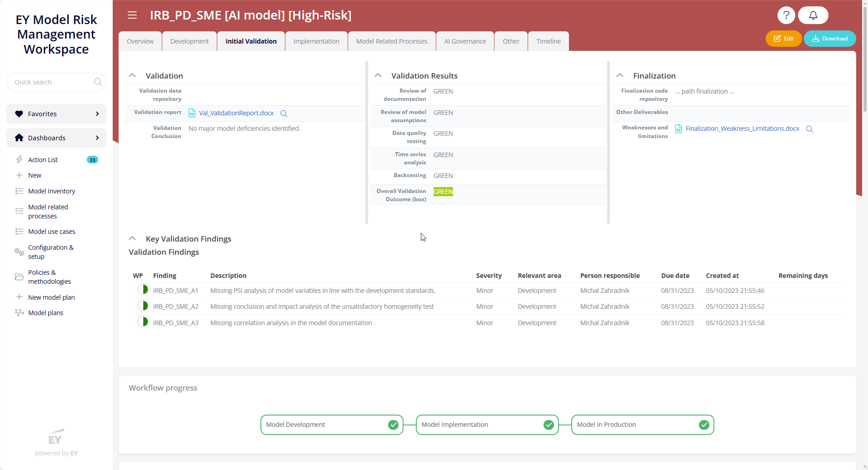Switch to the Implementation tab
The width and height of the screenshot is (868, 470).
click(x=316, y=41)
